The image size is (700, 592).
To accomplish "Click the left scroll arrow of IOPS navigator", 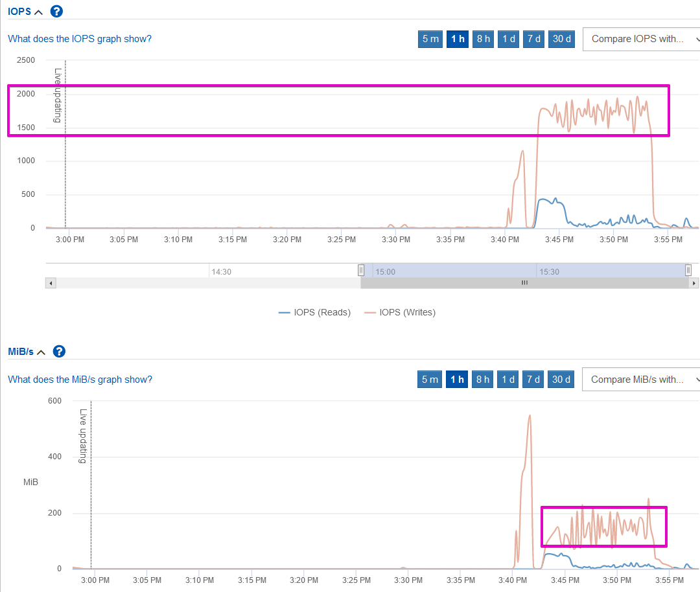I will click(51, 283).
